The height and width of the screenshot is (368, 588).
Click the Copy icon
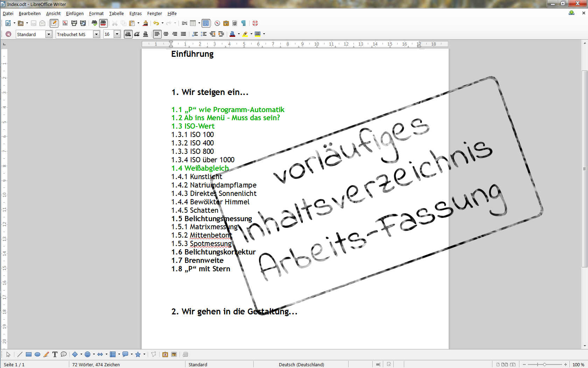[124, 23]
